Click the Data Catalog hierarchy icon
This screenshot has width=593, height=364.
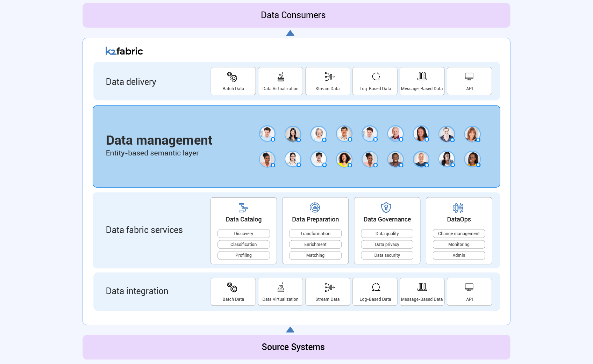(x=243, y=208)
